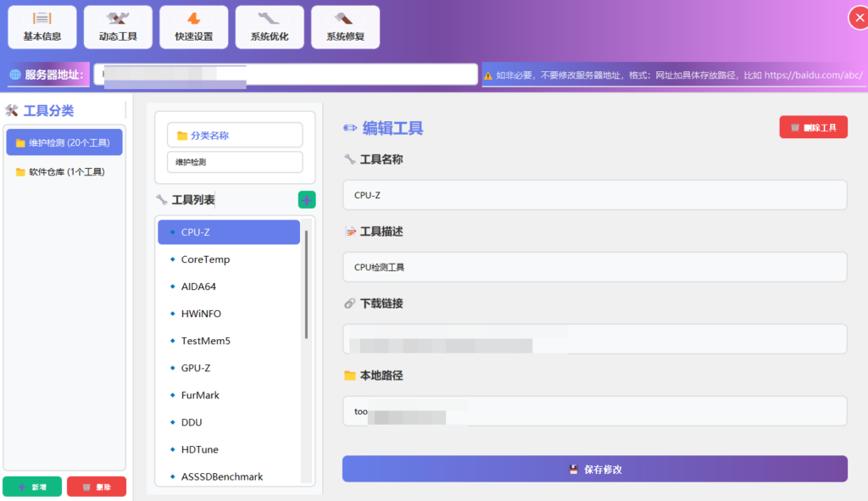Image resolution: width=868 pixels, height=501 pixels.
Task: Switch to the 动态工具 tab
Action: pos(118,27)
